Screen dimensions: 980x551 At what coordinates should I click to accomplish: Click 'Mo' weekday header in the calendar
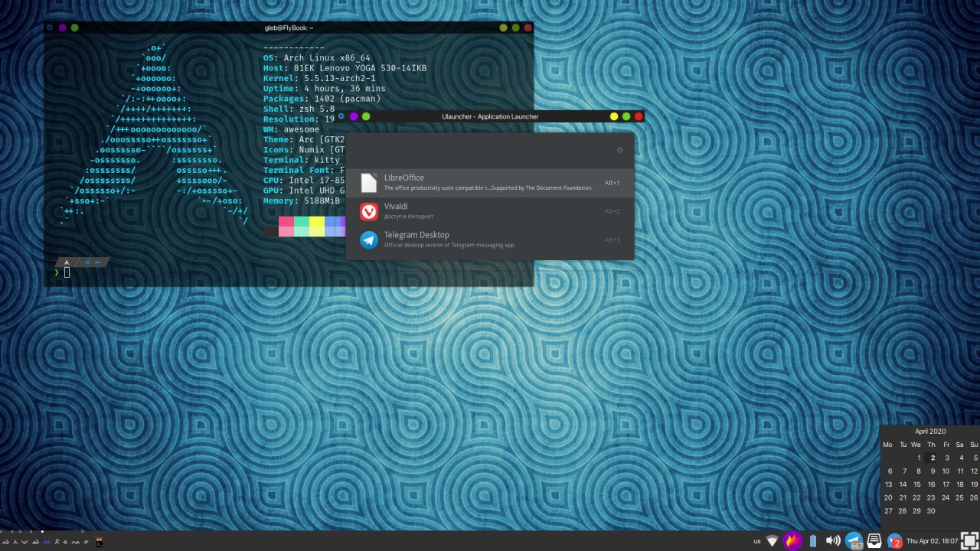[887, 445]
